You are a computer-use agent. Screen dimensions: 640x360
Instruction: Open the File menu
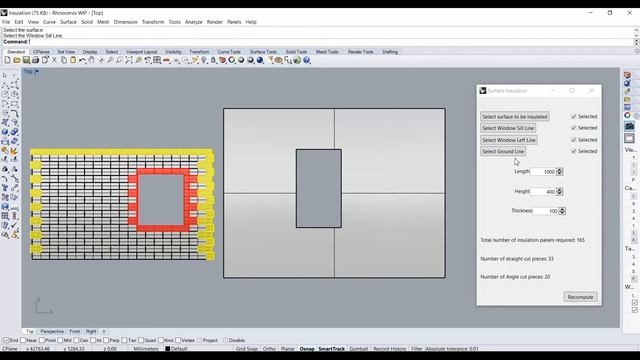click(x=6, y=22)
